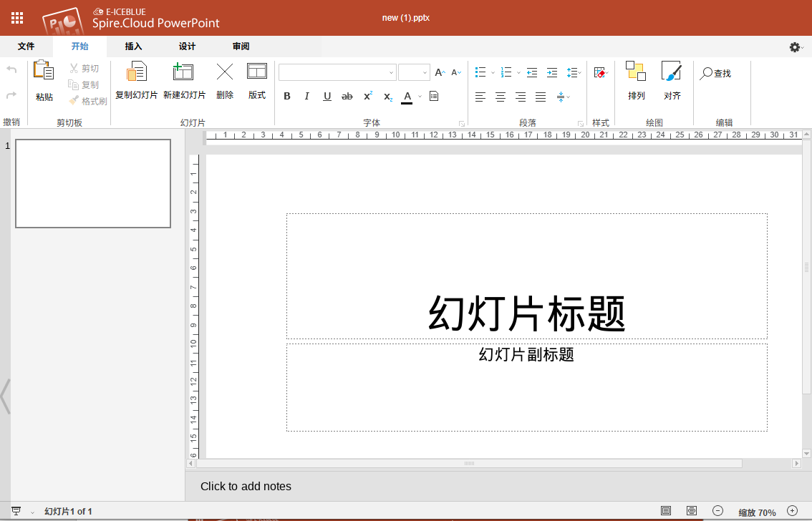This screenshot has width=812, height=521.
Task: Select slide 1 thumbnail in the panel
Action: click(x=93, y=183)
